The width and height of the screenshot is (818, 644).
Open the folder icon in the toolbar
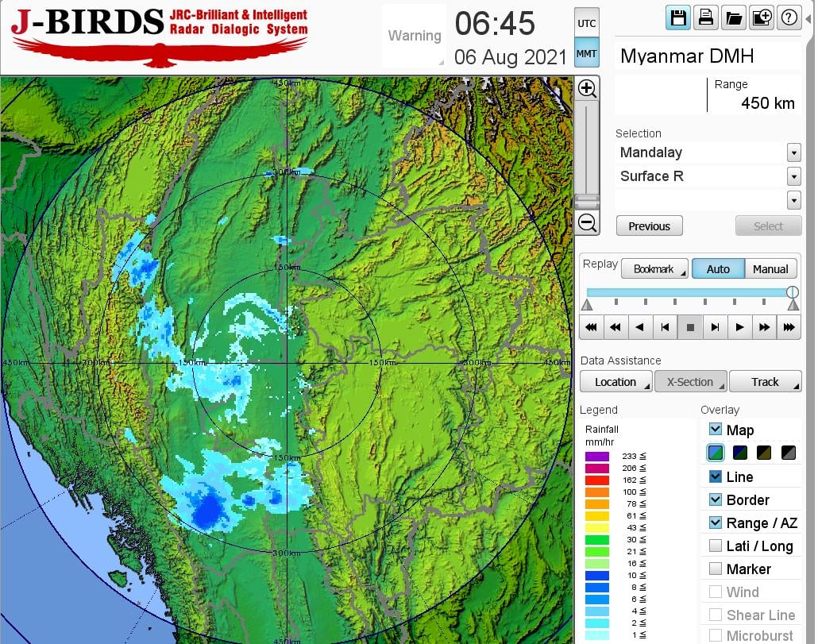[x=734, y=17]
